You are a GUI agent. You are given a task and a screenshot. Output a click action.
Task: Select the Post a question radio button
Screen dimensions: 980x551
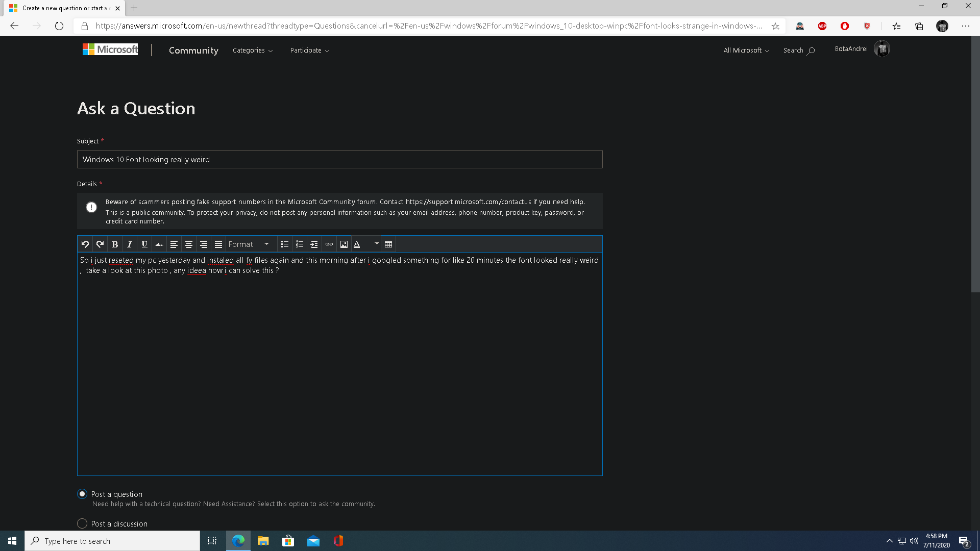(82, 494)
